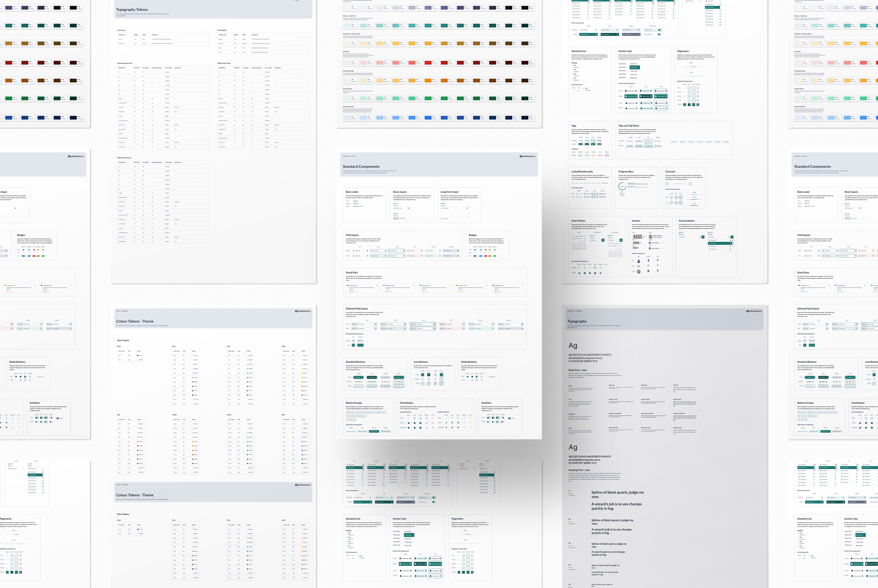Click the +3 large avatar group badge
This screenshot has width=878, height=588.
(644, 237)
